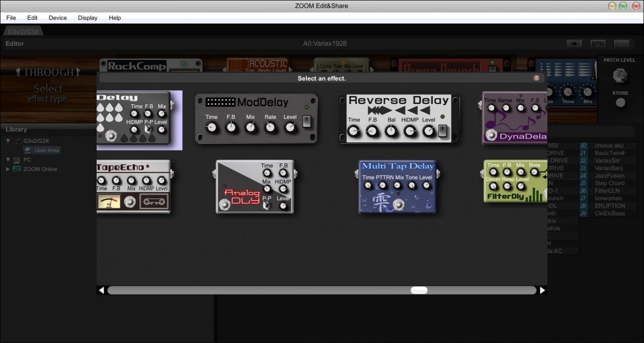Click the arrow button beside BPM
Viewport: 644px width, 343px height.
[x=574, y=44]
